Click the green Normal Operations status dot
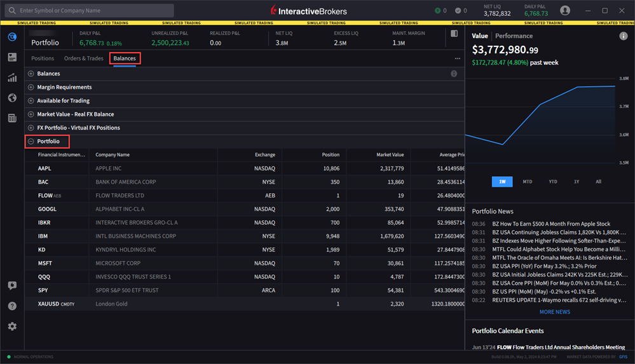 pyautogui.click(x=9, y=357)
